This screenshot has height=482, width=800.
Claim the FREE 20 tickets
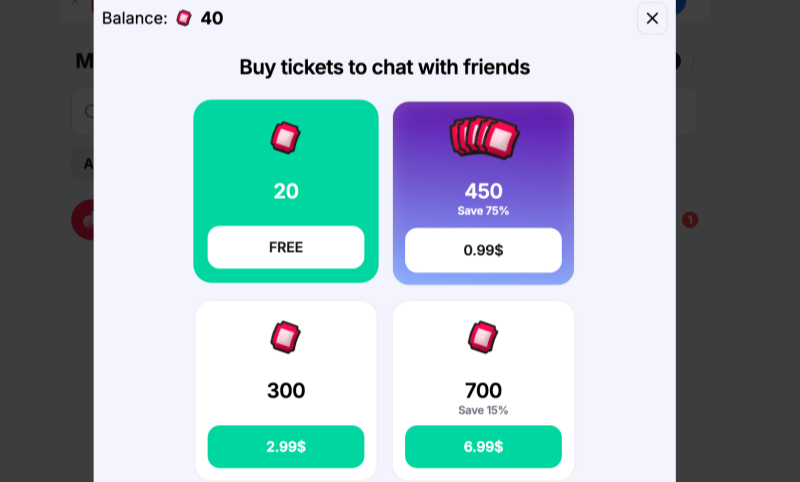point(286,247)
